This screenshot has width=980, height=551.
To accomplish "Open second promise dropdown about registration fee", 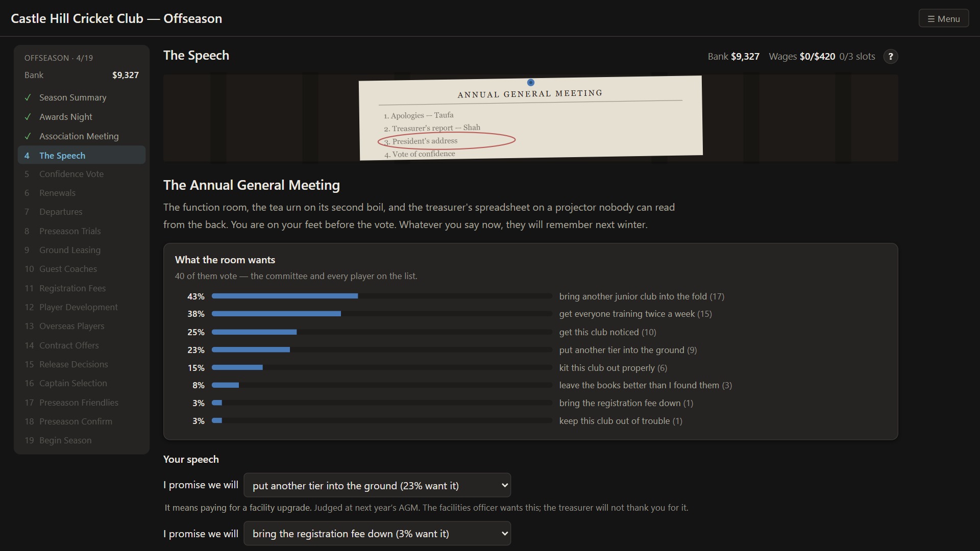I will [377, 534].
